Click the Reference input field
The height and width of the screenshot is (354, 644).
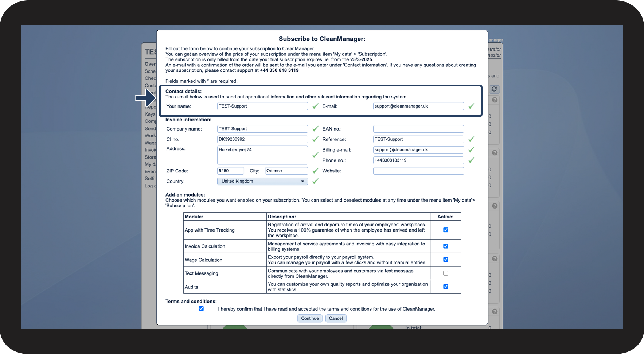(x=418, y=139)
